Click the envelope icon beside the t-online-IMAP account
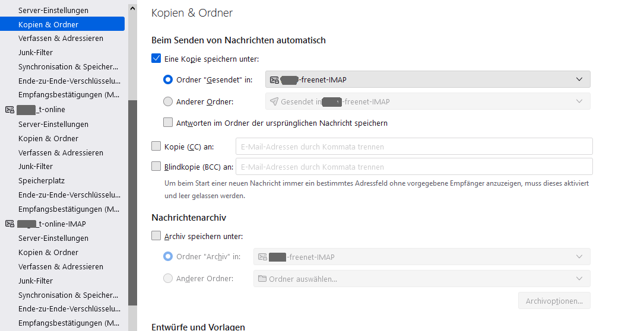Image resolution: width=644 pixels, height=331 pixels. [x=9, y=224]
